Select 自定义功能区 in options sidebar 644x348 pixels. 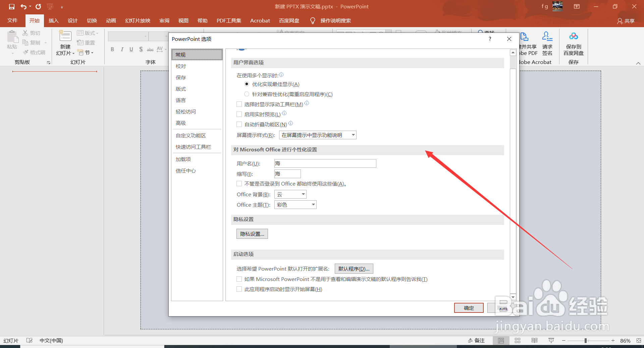pos(197,136)
